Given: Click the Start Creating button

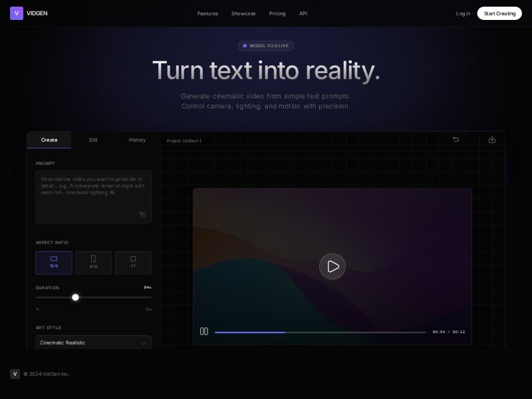Looking at the screenshot, I should click(x=499, y=13).
